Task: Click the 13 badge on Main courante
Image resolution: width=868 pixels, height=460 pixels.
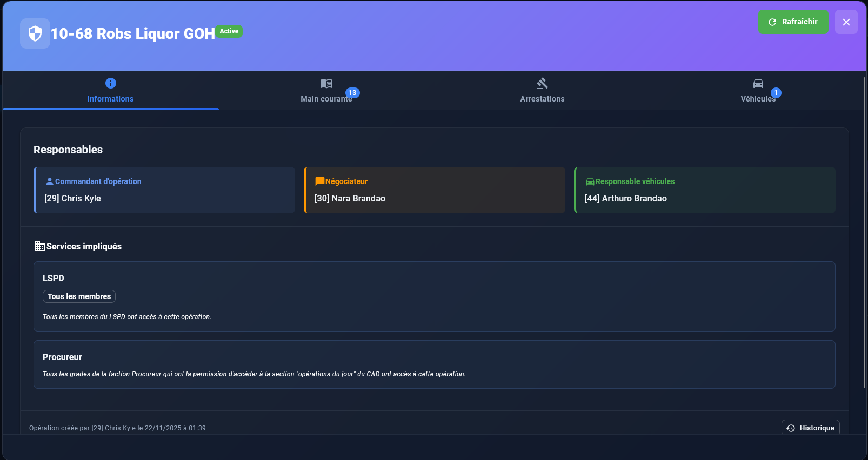Action: pyautogui.click(x=352, y=93)
